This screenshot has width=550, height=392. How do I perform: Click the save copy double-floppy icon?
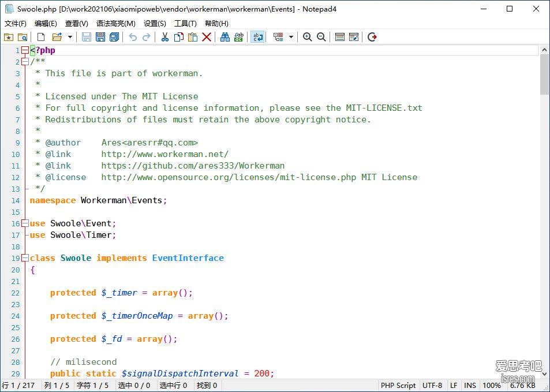click(114, 37)
